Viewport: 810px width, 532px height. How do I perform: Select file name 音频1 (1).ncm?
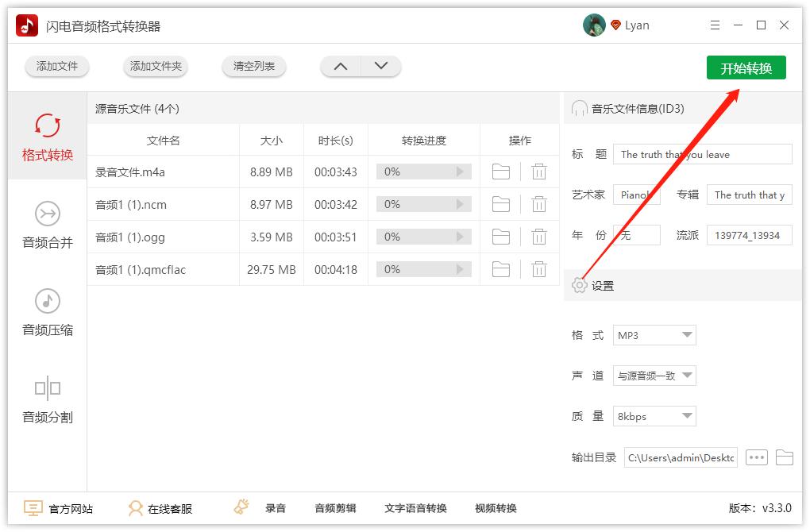131,205
